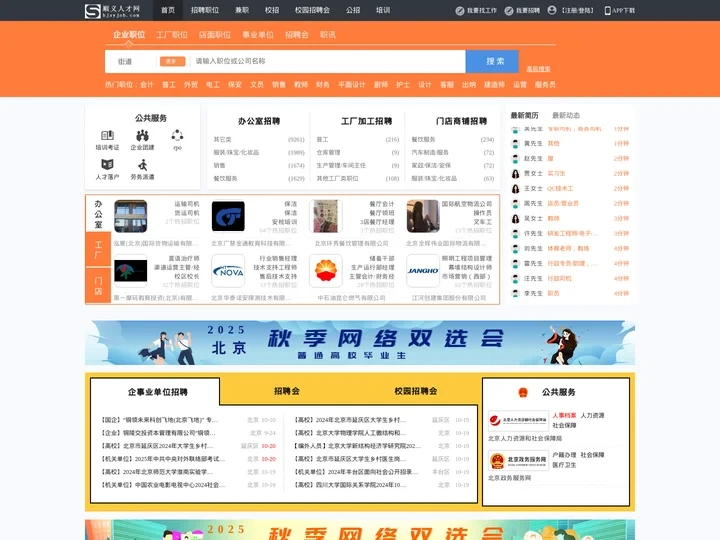Switch to the 企事业单位招聘 tab
This screenshot has width=720, height=540.
click(158, 392)
